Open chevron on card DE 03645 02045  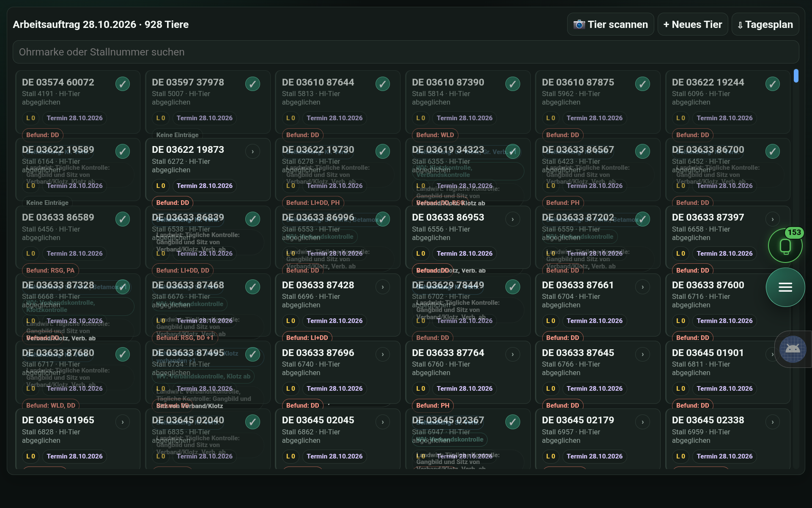coord(383,422)
